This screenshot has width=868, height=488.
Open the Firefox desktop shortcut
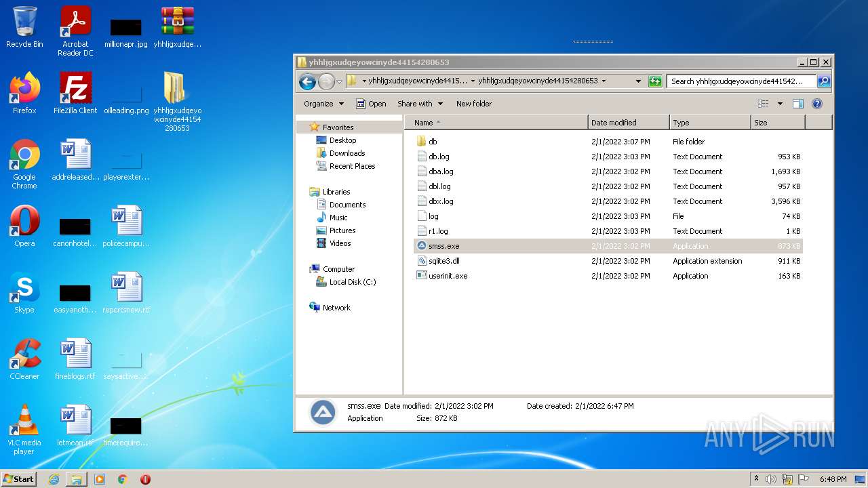[24, 93]
